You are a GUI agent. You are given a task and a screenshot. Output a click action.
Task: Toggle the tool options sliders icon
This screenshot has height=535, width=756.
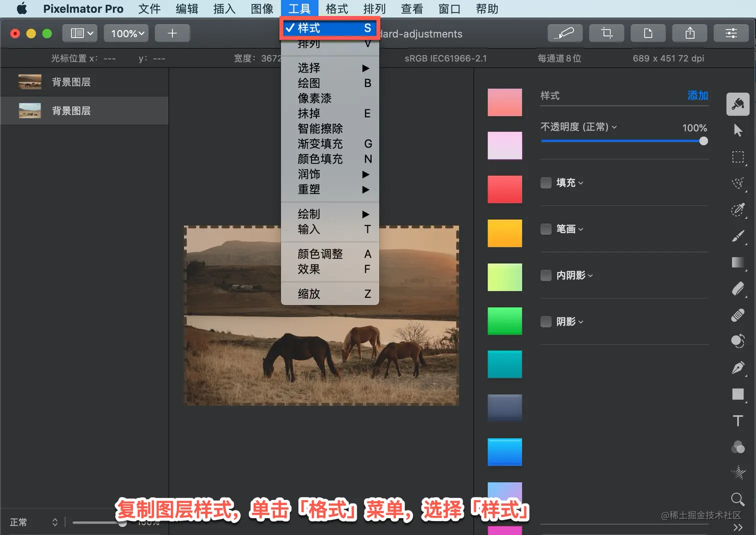pos(731,33)
